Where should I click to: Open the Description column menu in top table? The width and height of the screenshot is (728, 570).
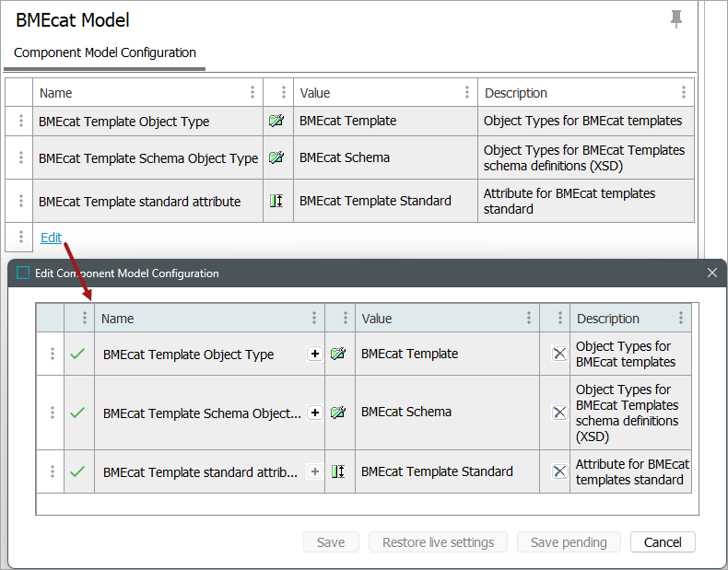[683, 92]
